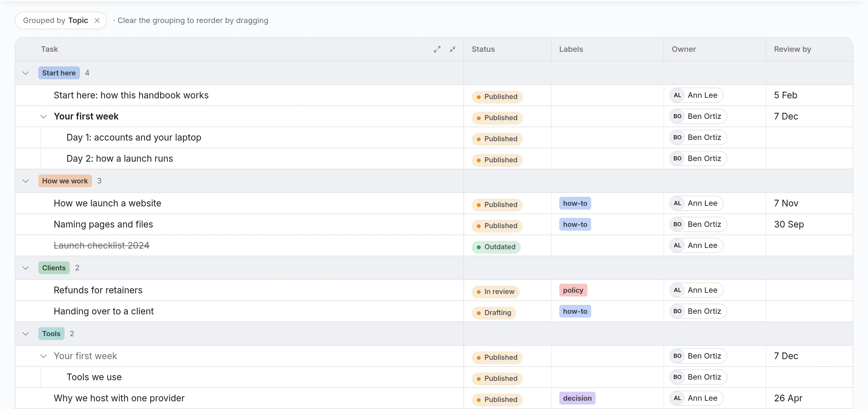Open Naming pages and files
This screenshot has width=868, height=409.
[104, 224]
